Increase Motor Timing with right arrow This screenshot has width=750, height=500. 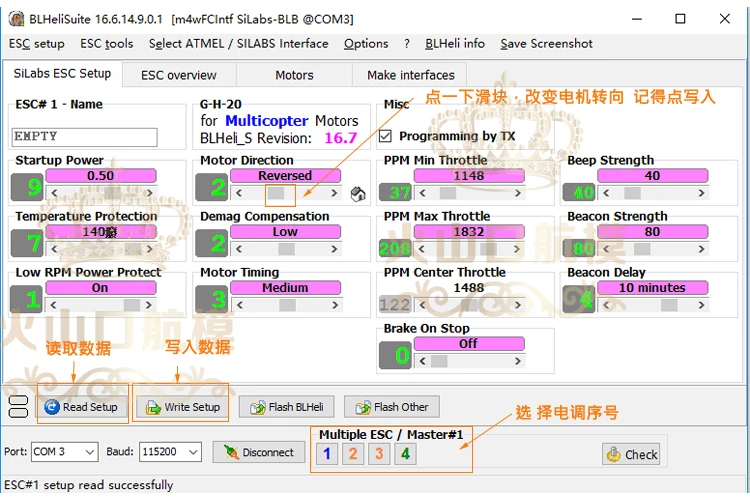point(335,305)
